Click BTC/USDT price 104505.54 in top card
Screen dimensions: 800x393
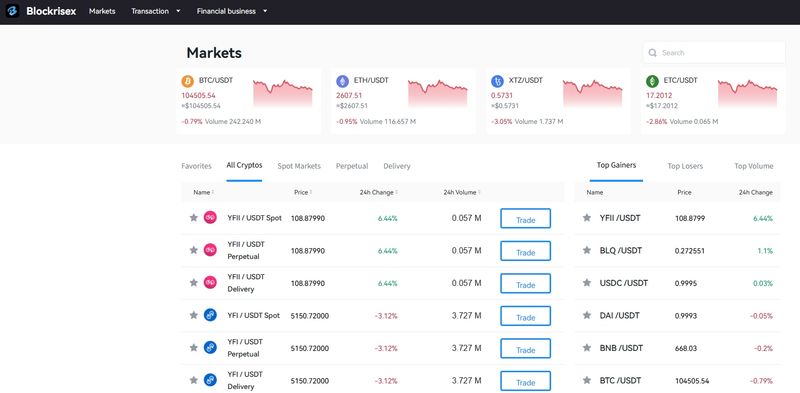point(198,95)
